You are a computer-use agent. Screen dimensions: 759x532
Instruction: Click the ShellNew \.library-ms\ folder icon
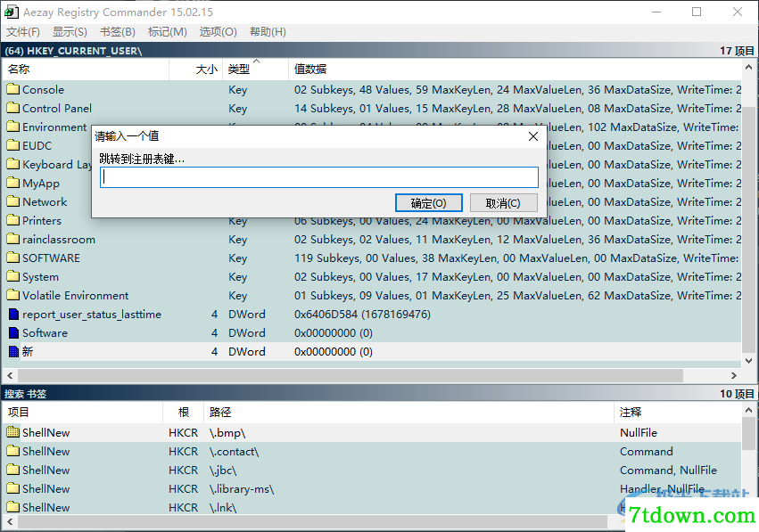(13, 488)
